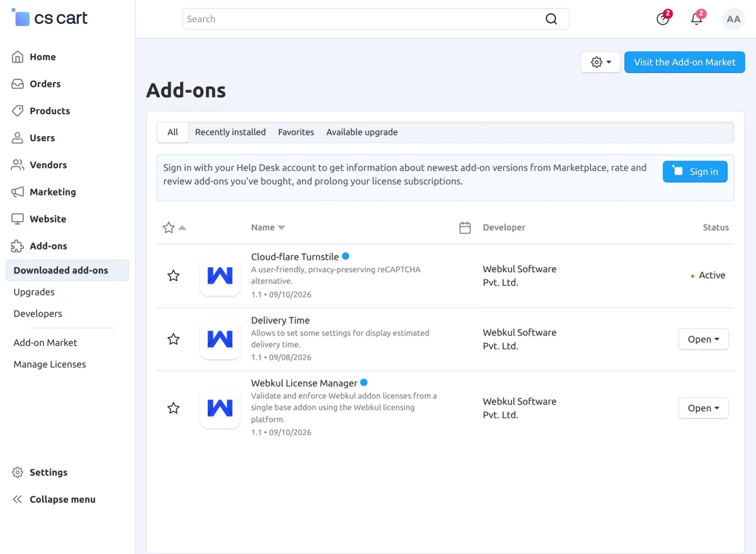756x554 pixels.
Task: Open the Webkul License Manager Open dropdown
Action: pos(703,408)
